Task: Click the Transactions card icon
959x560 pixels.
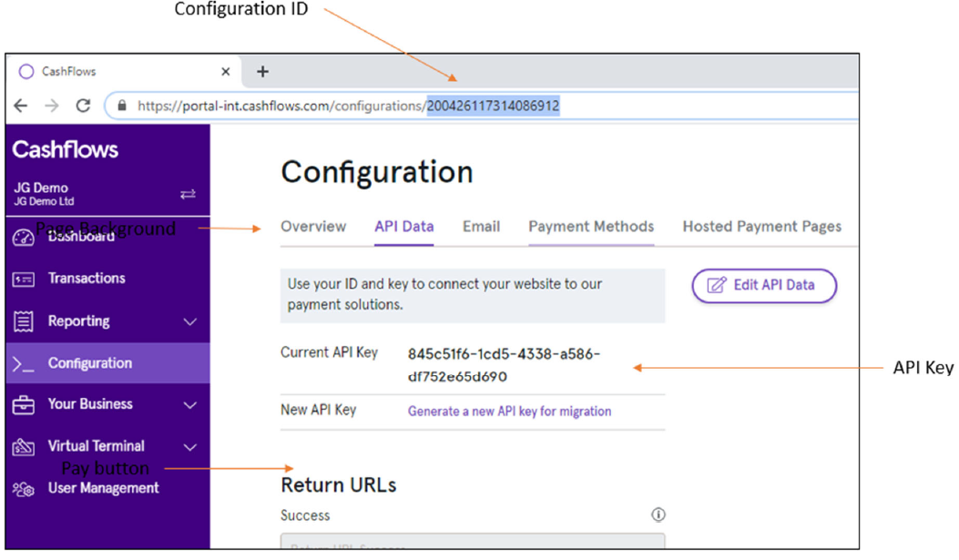Action: coord(24,280)
